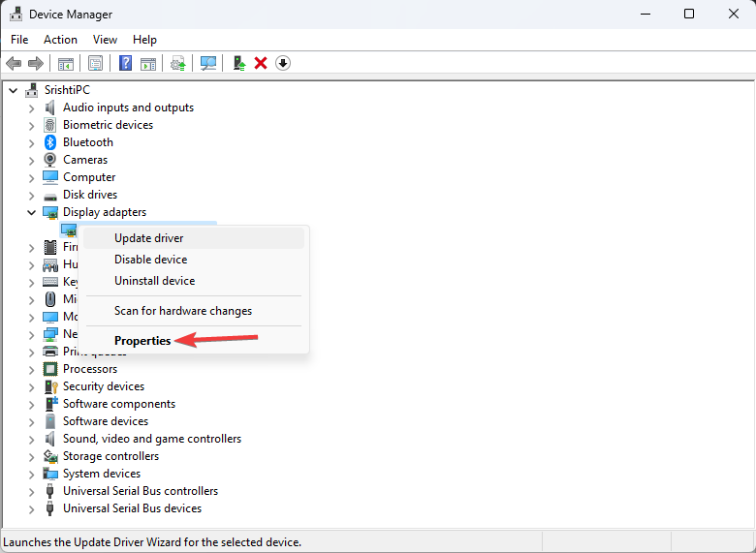Expand the Cameras category
Viewport: 756px width, 553px height.
32,161
